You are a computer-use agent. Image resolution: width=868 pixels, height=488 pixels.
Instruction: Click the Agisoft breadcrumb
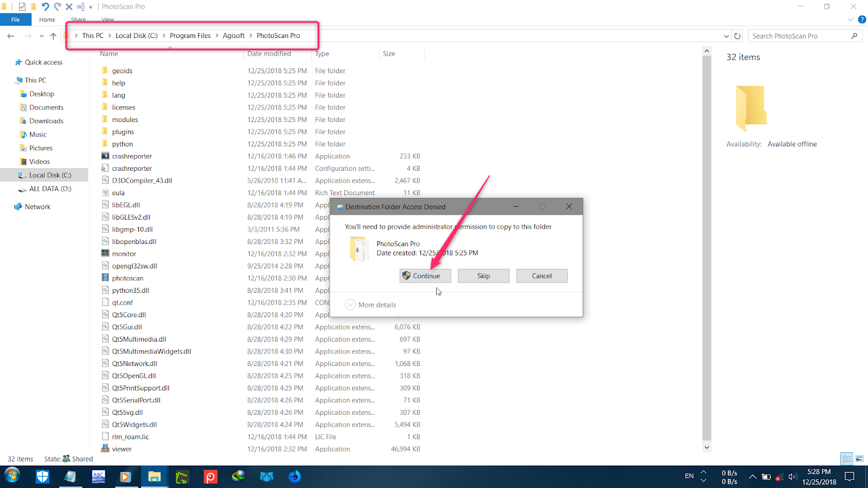(234, 35)
